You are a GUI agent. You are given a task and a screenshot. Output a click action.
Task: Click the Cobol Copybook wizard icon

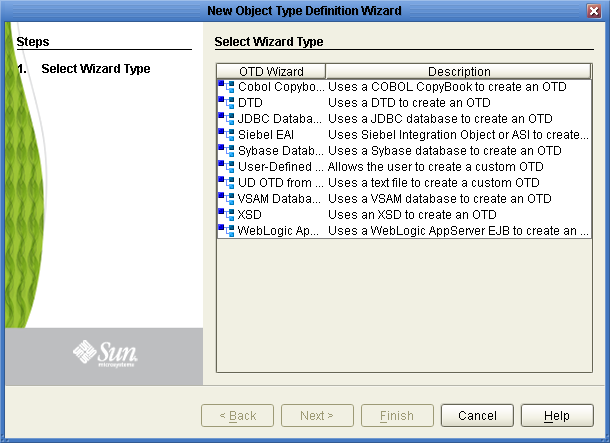(226, 87)
